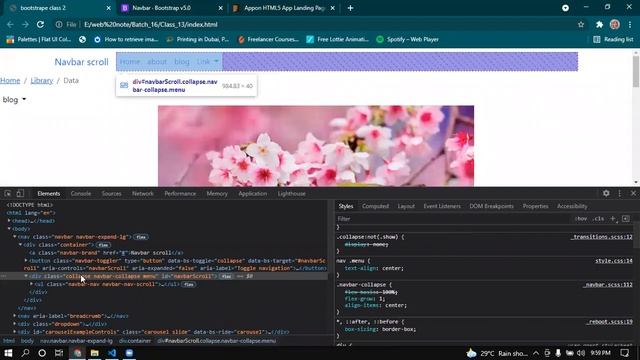Expand the navbar-toggler button node
This screenshot has height=360, width=640.
point(26,260)
